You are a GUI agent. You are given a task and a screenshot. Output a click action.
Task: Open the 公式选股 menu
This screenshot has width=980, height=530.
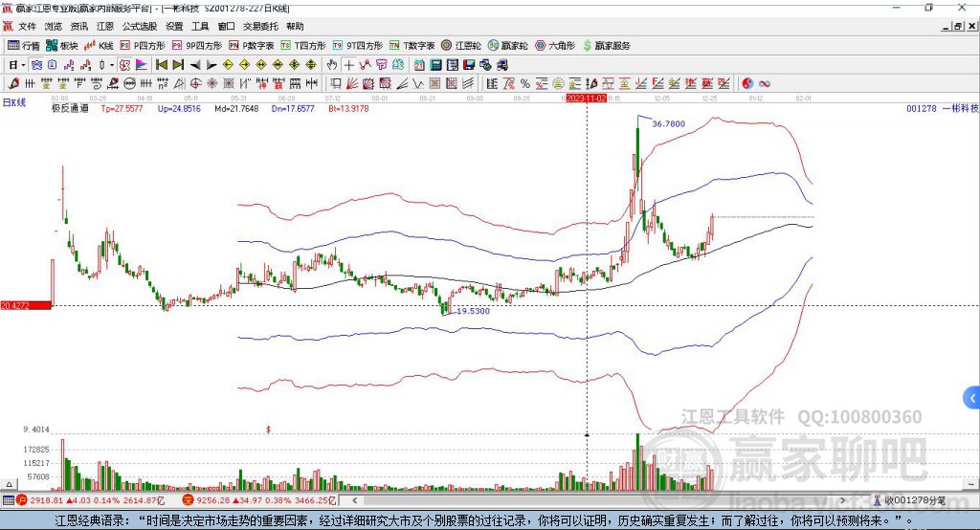point(140,26)
